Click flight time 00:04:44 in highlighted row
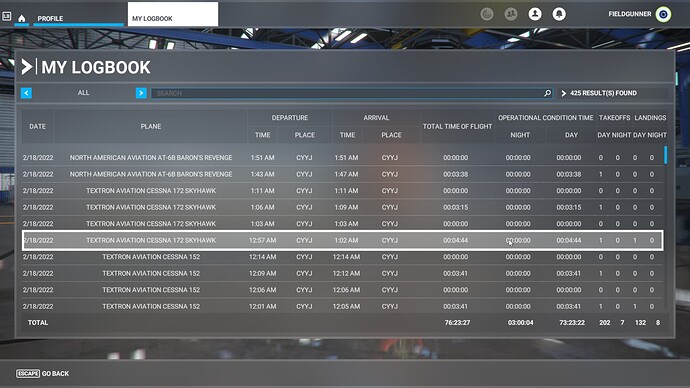The height and width of the screenshot is (388, 690). [455, 240]
